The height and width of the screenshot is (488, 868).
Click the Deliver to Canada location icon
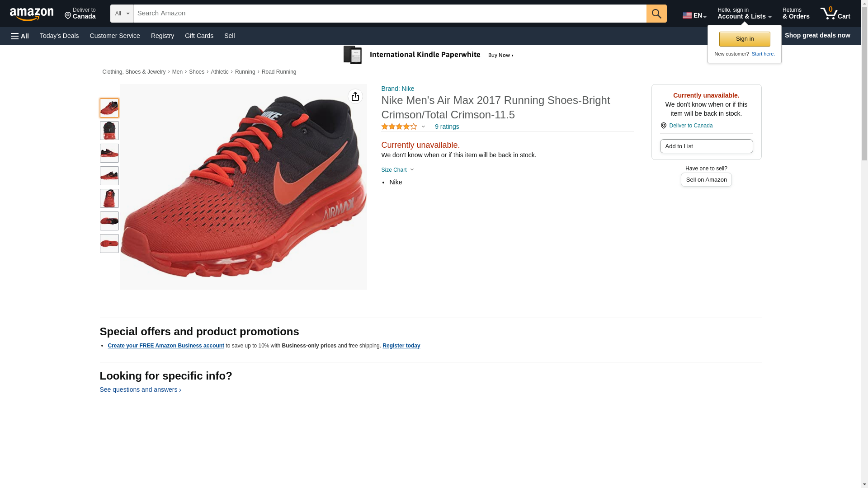[663, 126]
